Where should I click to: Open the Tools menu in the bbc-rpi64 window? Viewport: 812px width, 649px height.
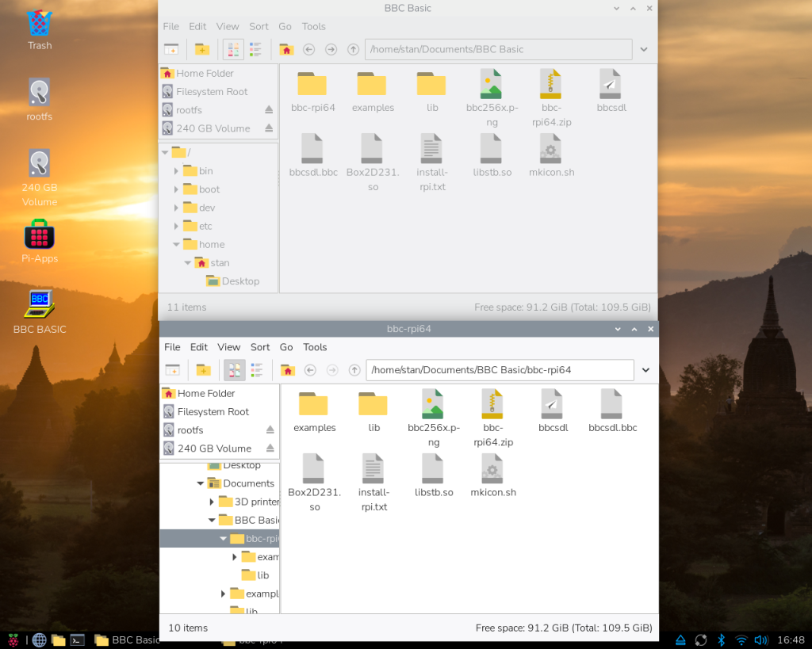[315, 347]
